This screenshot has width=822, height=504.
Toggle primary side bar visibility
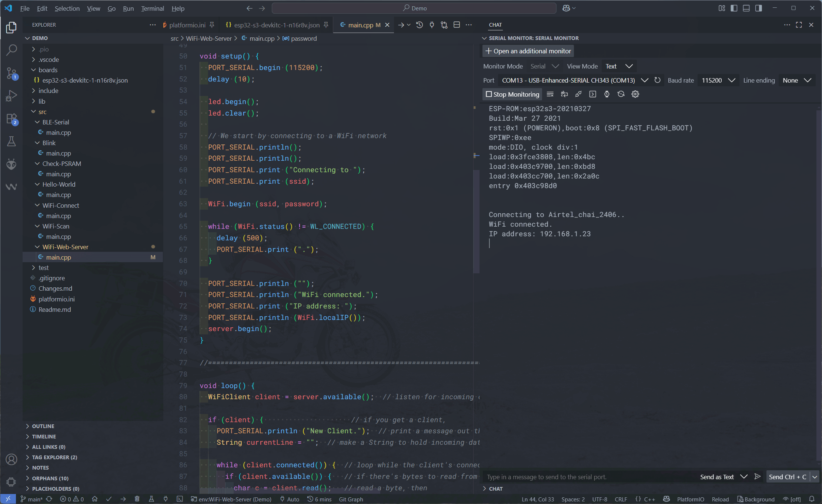pyautogui.click(x=734, y=8)
